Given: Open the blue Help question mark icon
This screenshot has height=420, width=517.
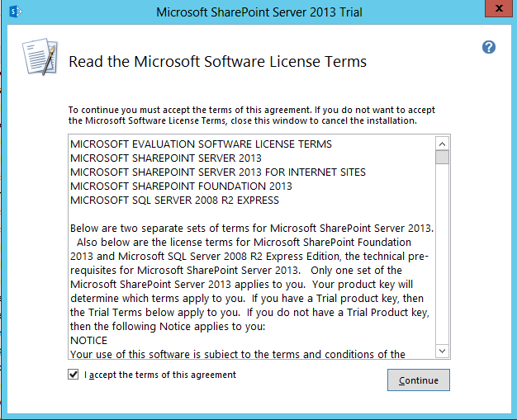Looking at the screenshot, I should (489, 47).
